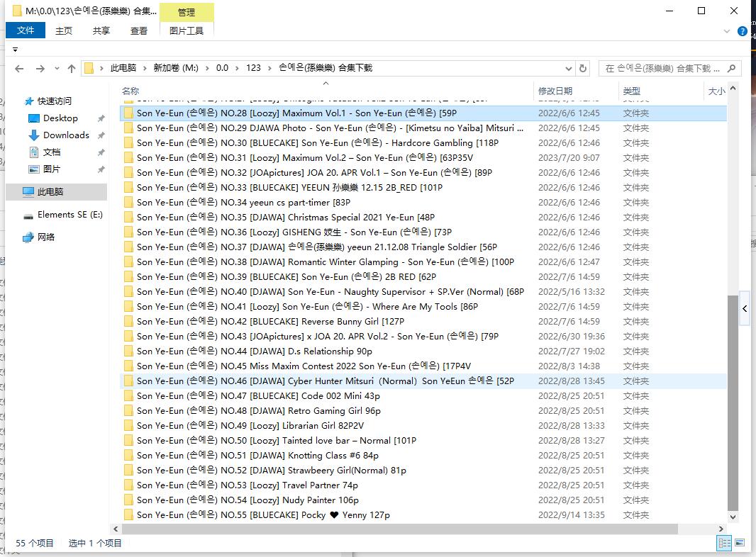This screenshot has width=756, height=557.
Task: Open the 图片工具 ribbon tab
Action: [x=187, y=31]
